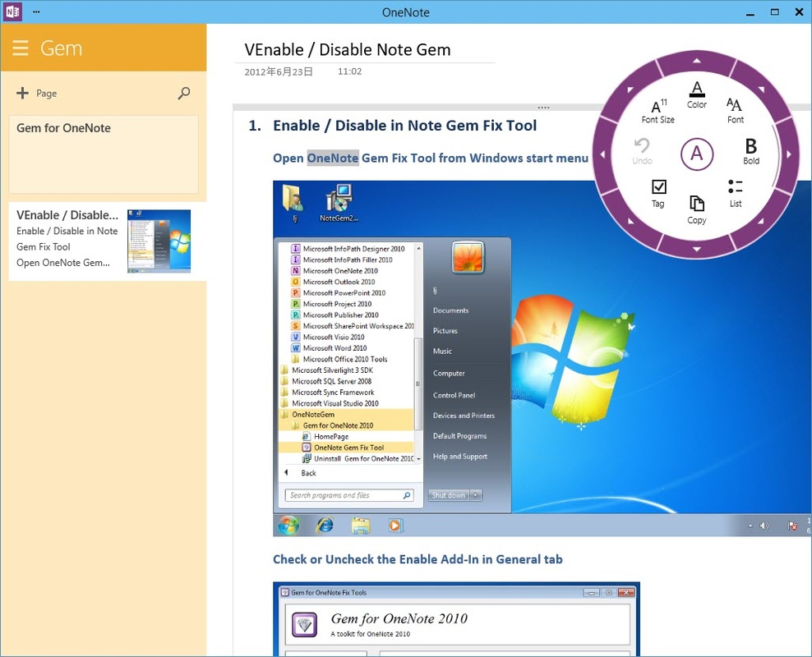Click the heading Enable / Disable in Note Gem Fix Tool

coord(405,126)
